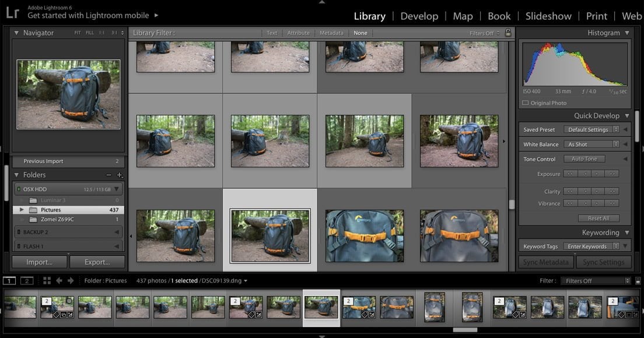Click the Export... button
Image resolution: width=644 pixels, height=338 pixels.
tap(97, 262)
